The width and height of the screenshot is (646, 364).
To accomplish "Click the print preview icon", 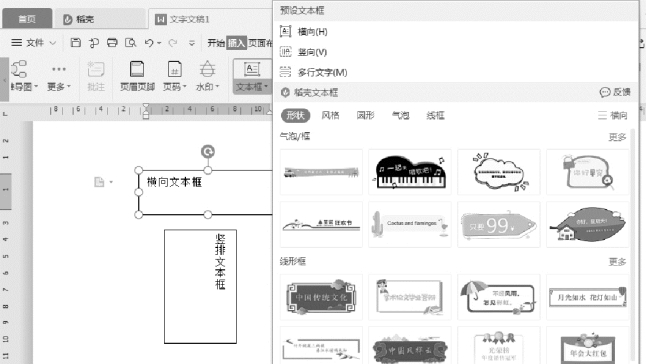I will coord(131,42).
